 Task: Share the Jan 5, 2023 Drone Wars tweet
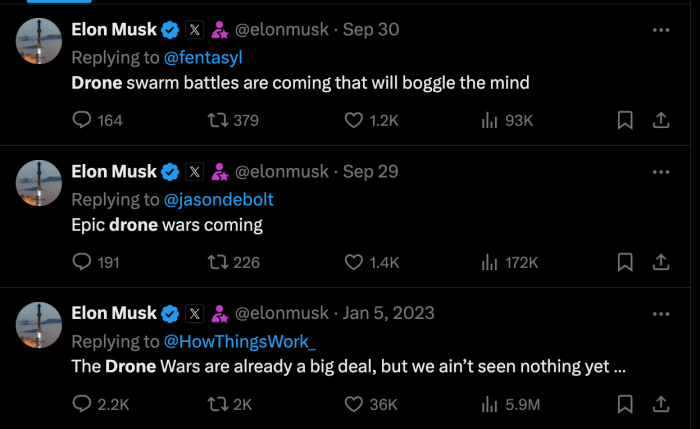coord(661,404)
